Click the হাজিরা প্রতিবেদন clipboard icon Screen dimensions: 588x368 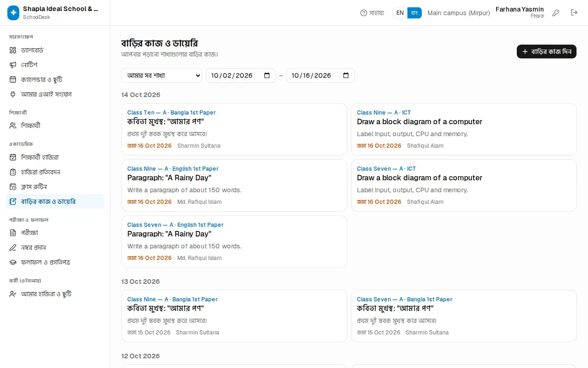[x=13, y=172]
